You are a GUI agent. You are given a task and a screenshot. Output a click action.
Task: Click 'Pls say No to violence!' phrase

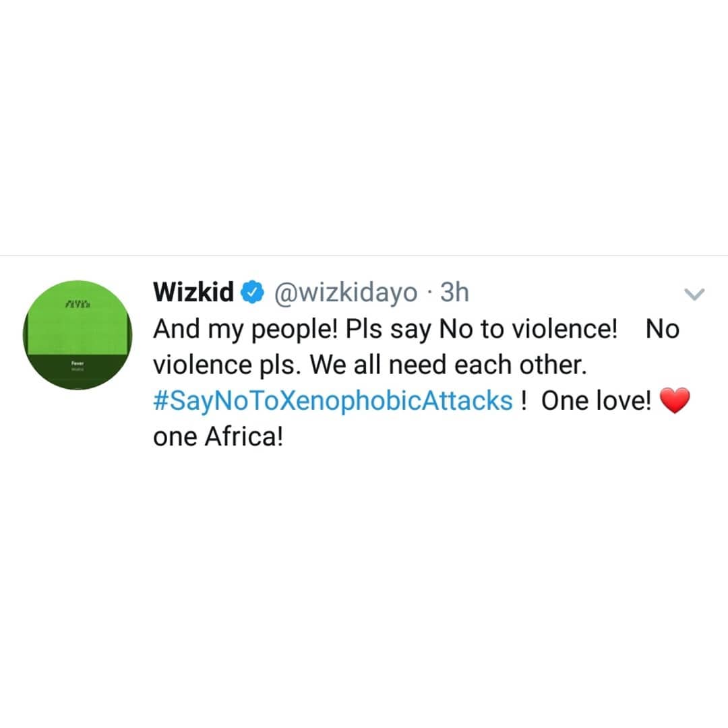(481, 329)
